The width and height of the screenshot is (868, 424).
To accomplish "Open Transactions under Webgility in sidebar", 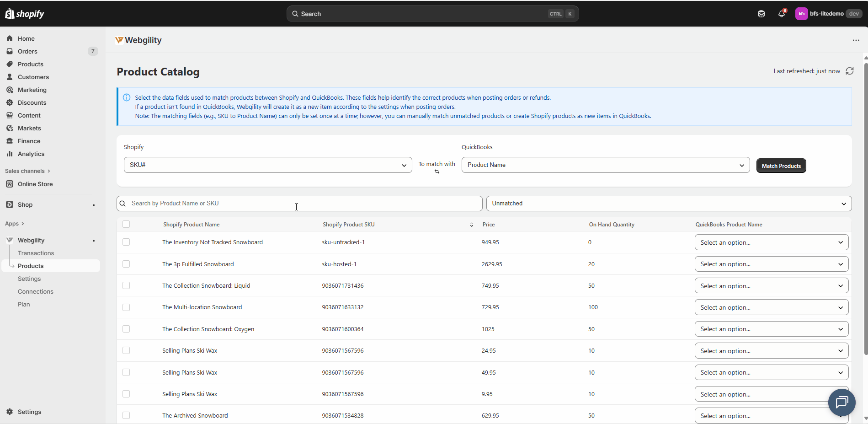I will coord(36,253).
